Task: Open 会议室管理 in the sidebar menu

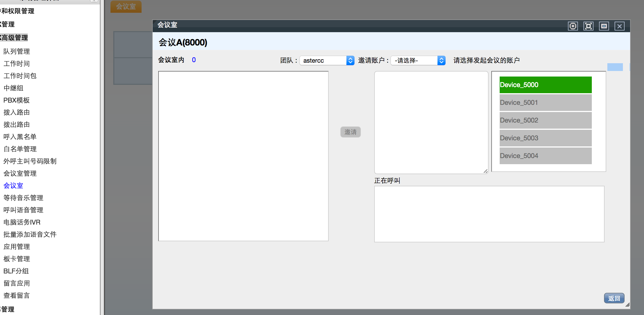Action: click(20, 173)
